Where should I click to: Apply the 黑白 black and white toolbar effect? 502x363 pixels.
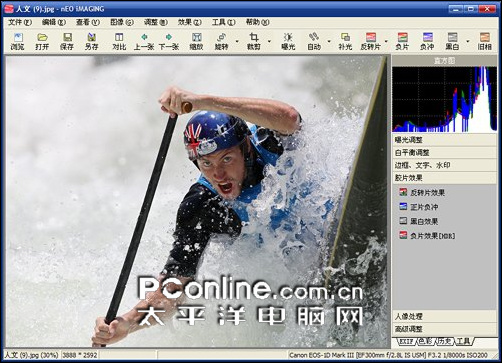coord(452,41)
